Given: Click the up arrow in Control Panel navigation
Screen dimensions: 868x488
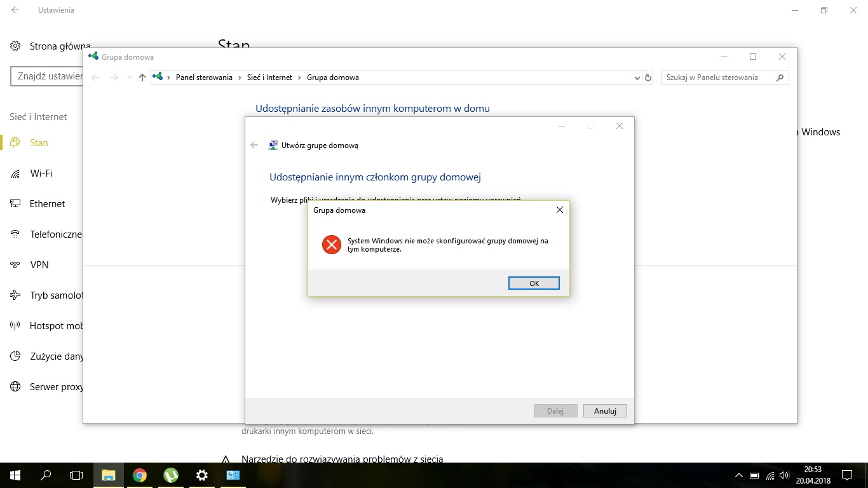Looking at the screenshot, I should (142, 78).
